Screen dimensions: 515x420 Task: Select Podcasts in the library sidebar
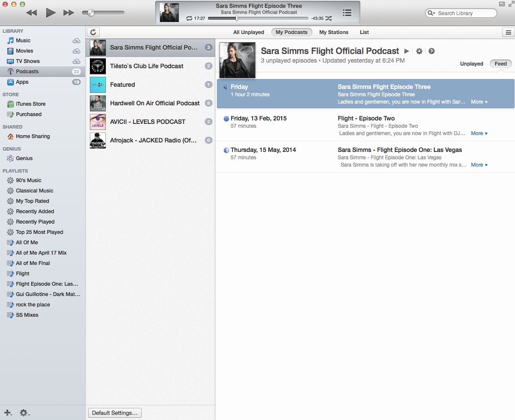tap(42, 72)
